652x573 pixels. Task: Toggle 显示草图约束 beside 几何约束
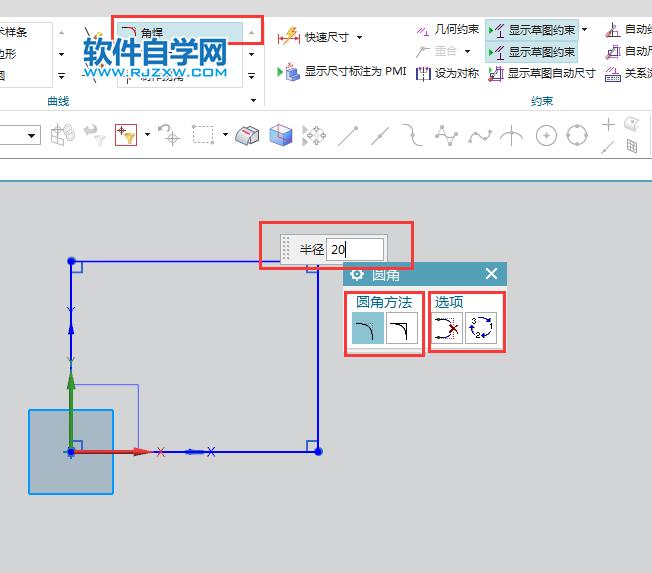coord(532,30)
